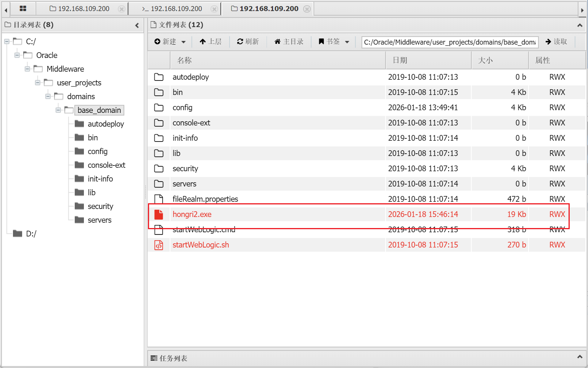Image resolution: width=588 pixels, height=368 pixels.
Task: Click the red hongri2.exe file icon
Action: click(159, 214)
